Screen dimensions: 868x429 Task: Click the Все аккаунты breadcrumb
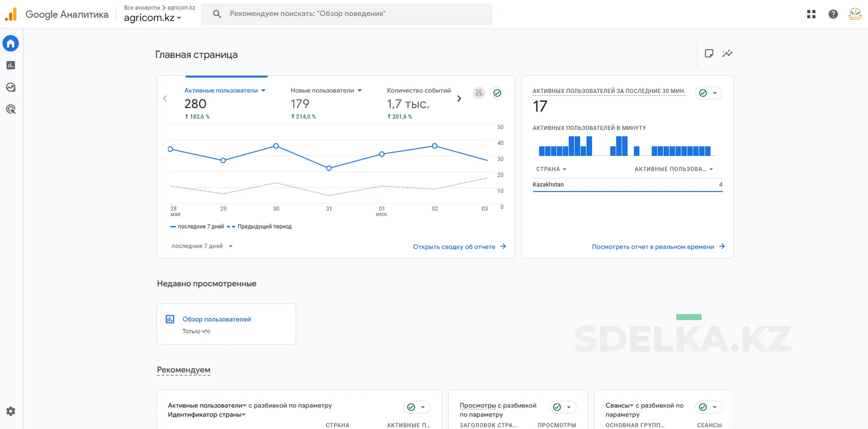pos(142,8)
